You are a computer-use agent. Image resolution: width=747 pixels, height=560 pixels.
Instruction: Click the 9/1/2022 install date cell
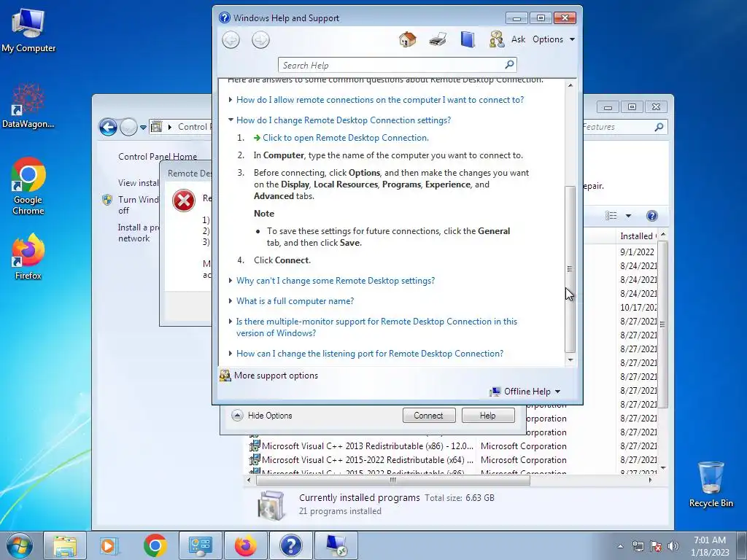tap(637, 252)
